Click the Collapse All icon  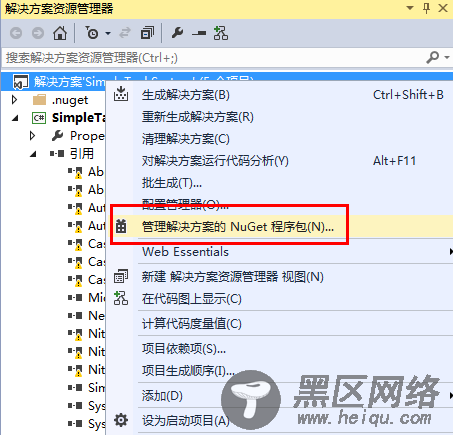(147, 33)
